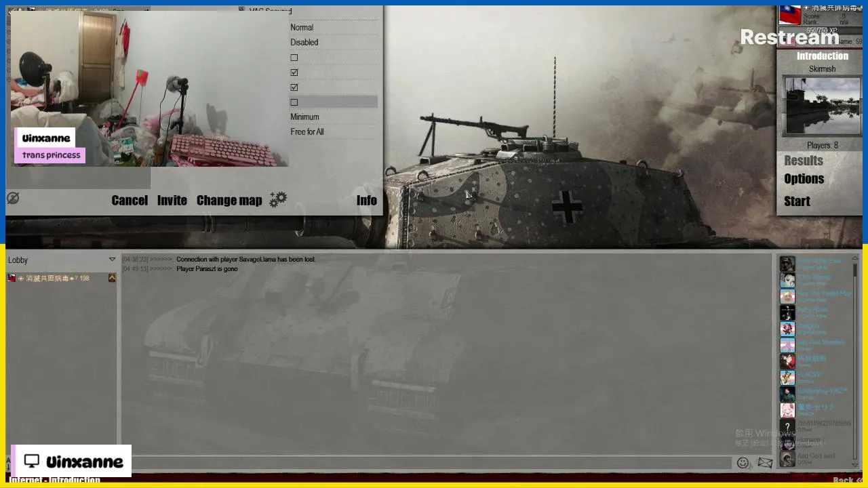Click the envelope message icon

pos(765,463)
